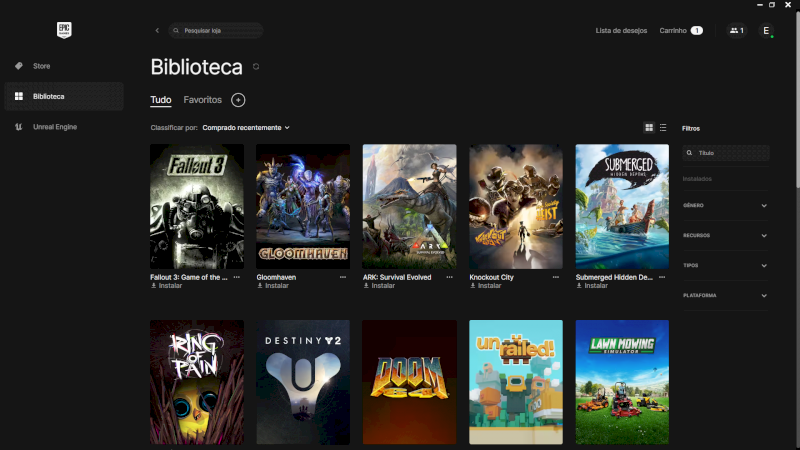Switch to the Favoritos tab
Image resolution: width=800 pixels, height=450 pixels.
[x=203, y=100]
